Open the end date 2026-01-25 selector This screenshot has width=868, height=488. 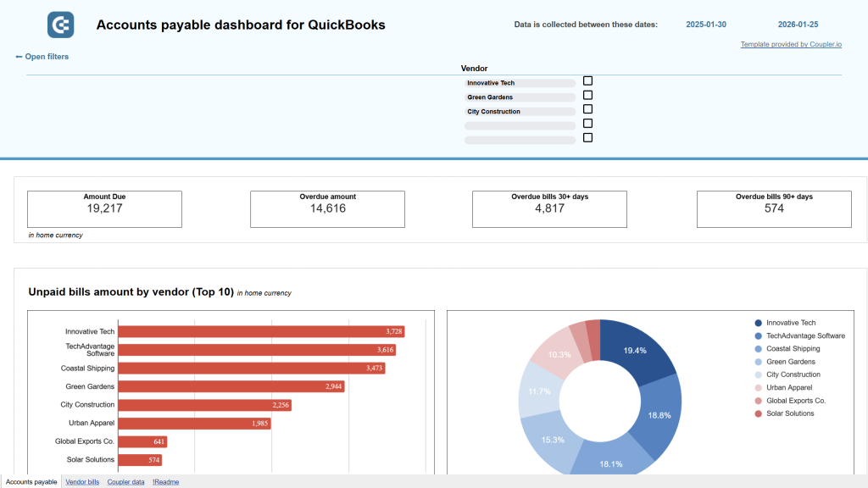pyautogui.click(x=798, y=25)
